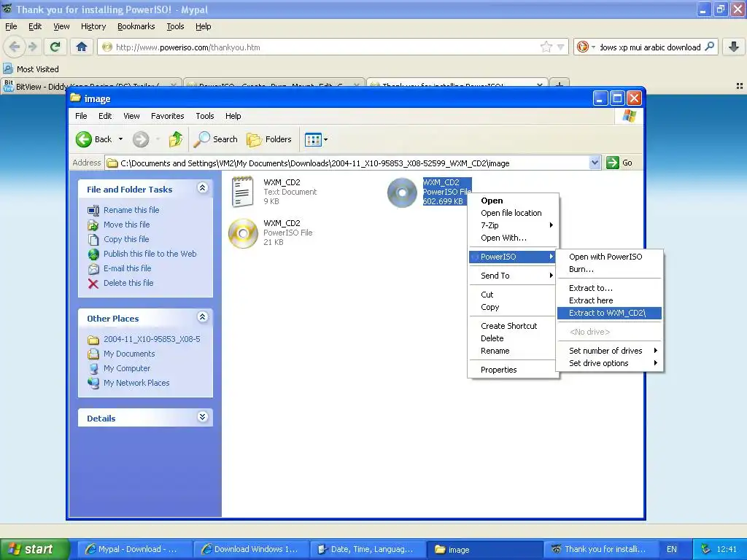747x560 pixels.
Task: Open the Windows start button
Action: point(34,549)
